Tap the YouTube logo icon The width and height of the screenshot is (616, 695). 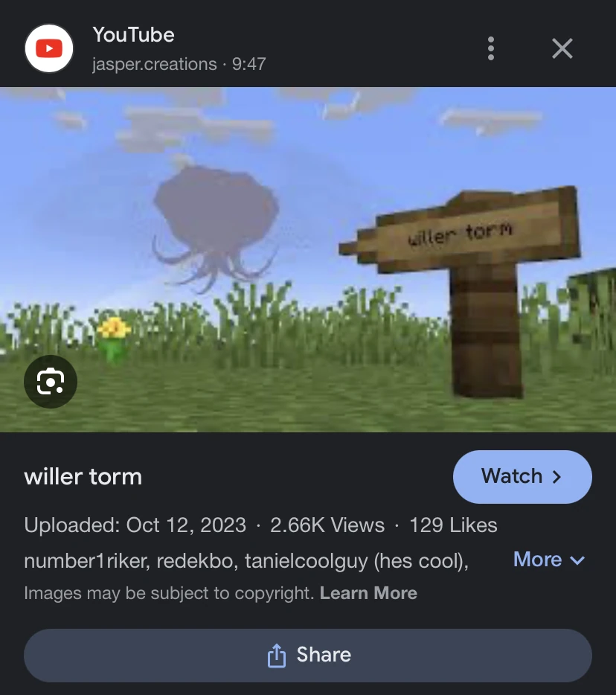click(49, 48)
